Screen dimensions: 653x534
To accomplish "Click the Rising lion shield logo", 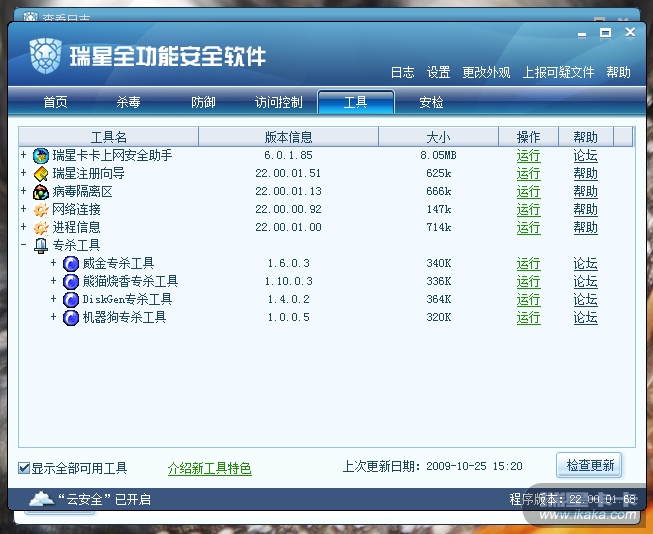I will click(45, 56).
